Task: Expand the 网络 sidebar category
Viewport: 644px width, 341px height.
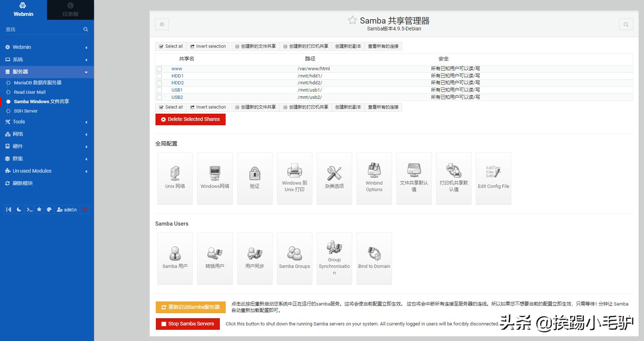Action: point(47,134)
